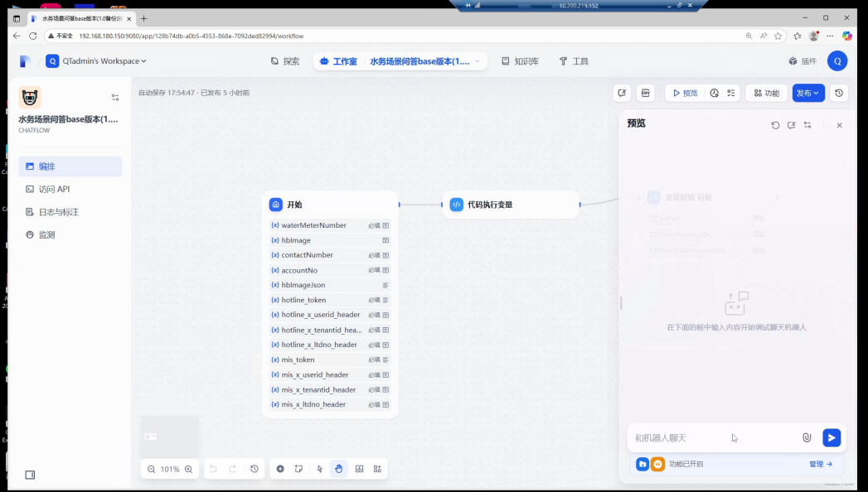Select the pointer mode tool
This screenshot has height=492, width=868.
pyautogui.click(x=320, y=469)
